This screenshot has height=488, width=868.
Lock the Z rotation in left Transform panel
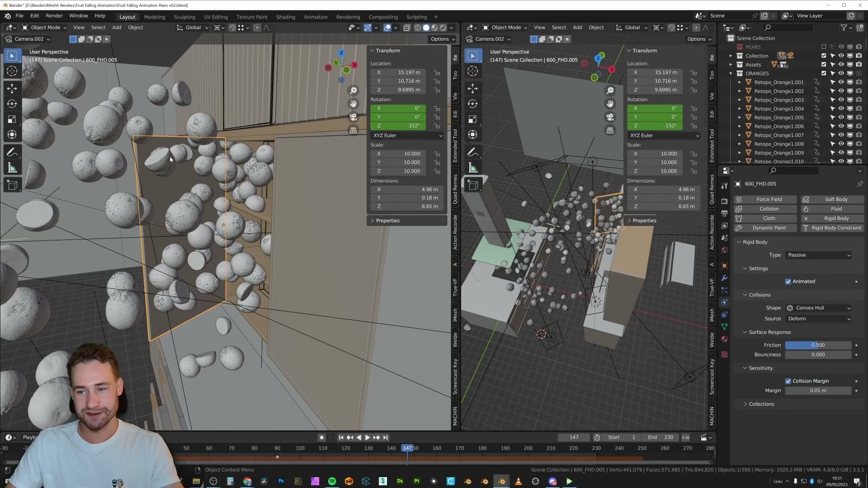click(437, 126)
